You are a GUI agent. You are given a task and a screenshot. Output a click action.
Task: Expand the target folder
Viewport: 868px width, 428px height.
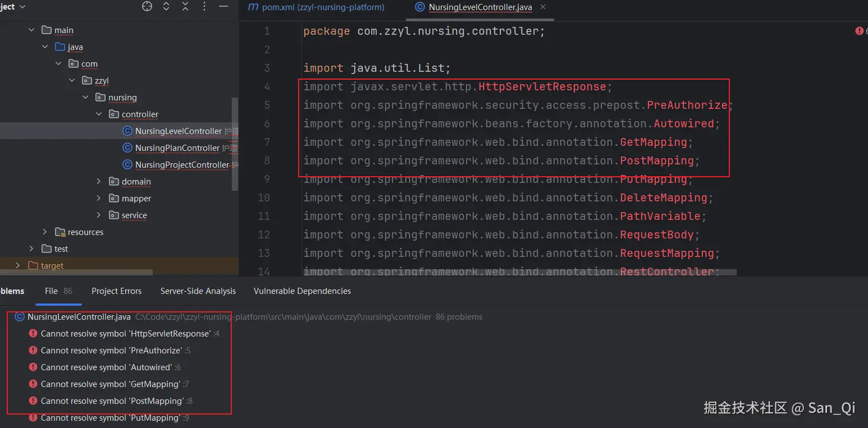point(18,265)
